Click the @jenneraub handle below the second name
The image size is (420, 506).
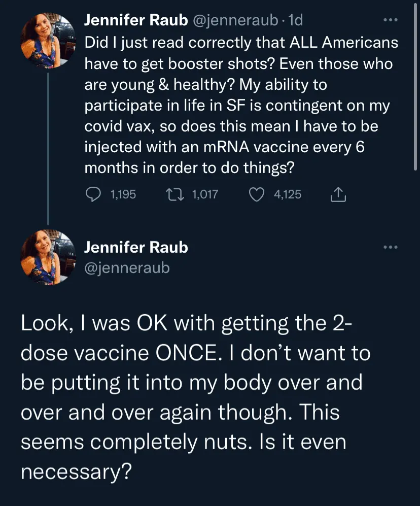pos(127,267)
